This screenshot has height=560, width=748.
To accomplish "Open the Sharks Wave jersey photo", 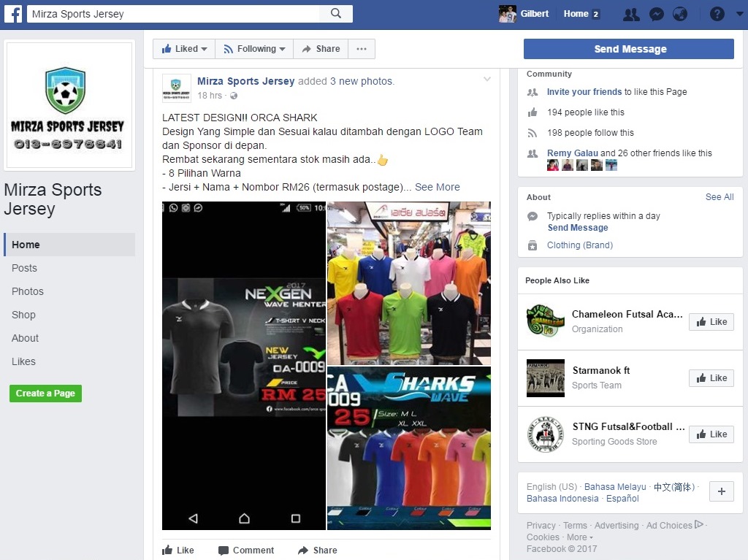I will click(409, 448).
